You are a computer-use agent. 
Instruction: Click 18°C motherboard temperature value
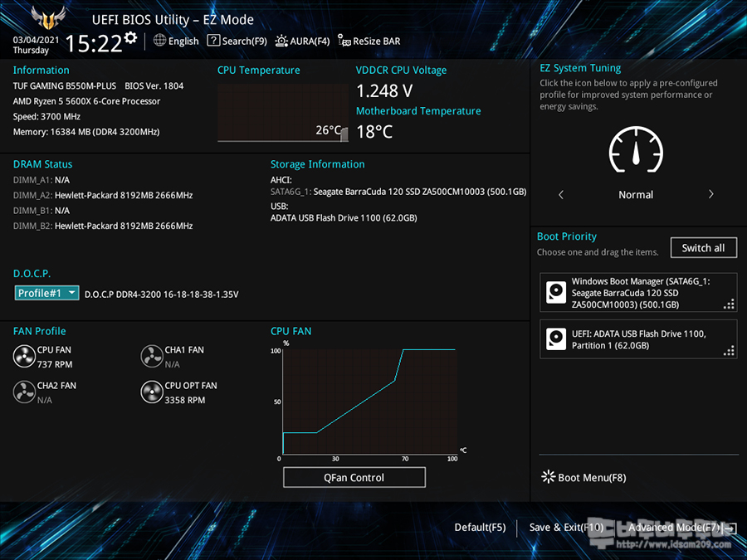click(x=374, y=131)
